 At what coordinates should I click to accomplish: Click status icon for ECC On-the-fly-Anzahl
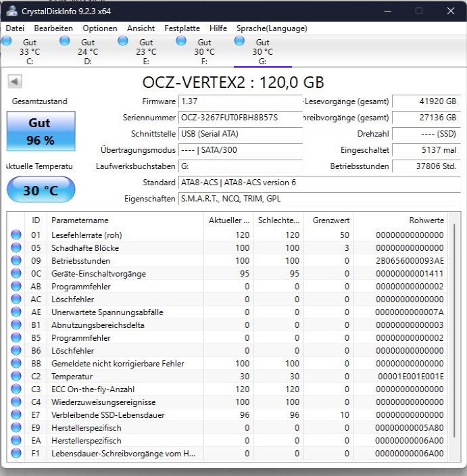pos(16,389)
